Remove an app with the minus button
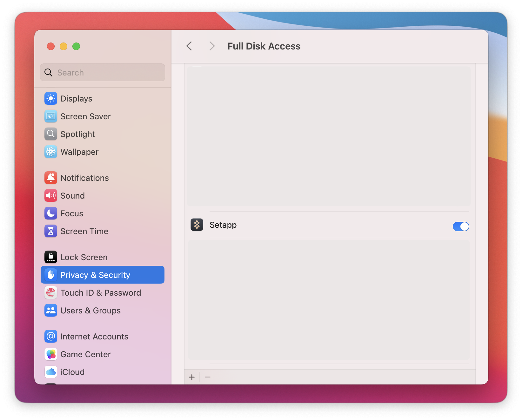Screen dimensions: 522x420 (208, 377)
